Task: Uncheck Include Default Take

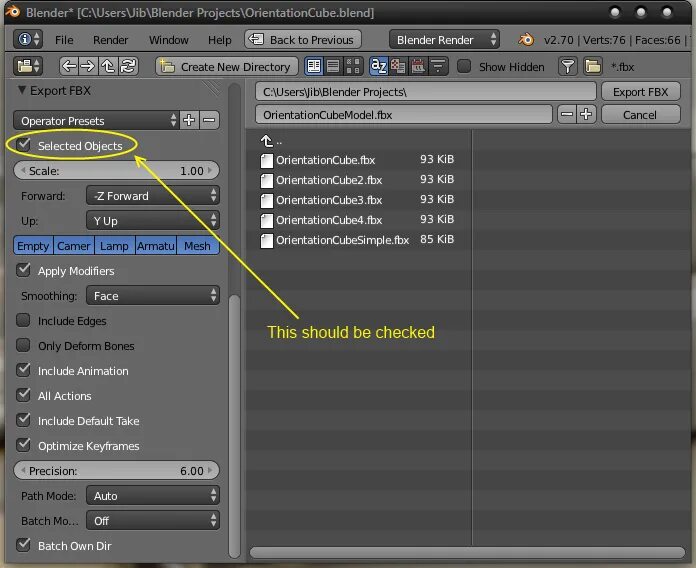Action: click(x=23, y=420)
